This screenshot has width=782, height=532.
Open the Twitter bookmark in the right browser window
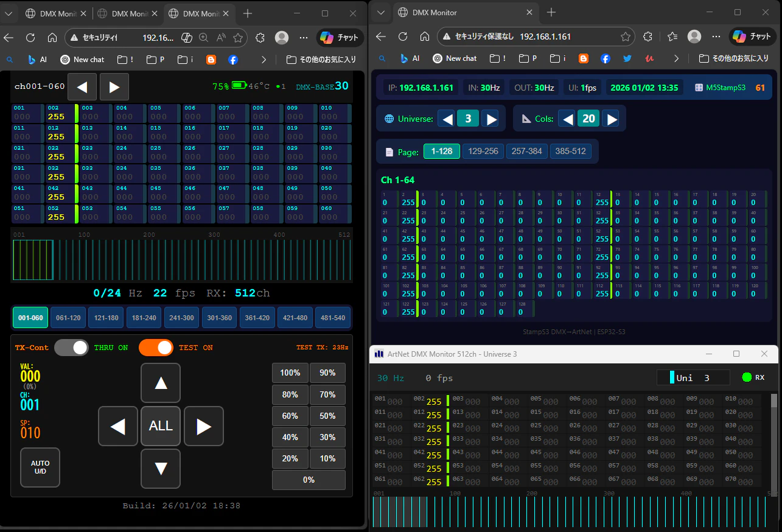pos(627,58)
